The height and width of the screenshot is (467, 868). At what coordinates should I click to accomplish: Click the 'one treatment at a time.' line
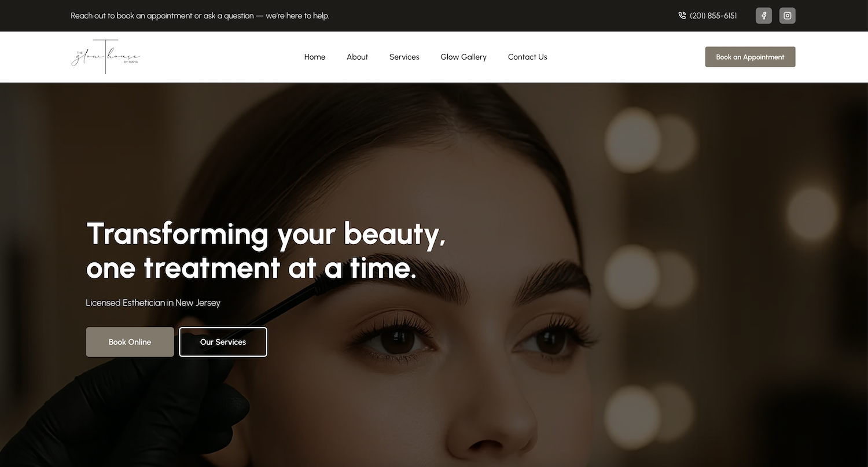pyautogui.click(x=251, y=268)
